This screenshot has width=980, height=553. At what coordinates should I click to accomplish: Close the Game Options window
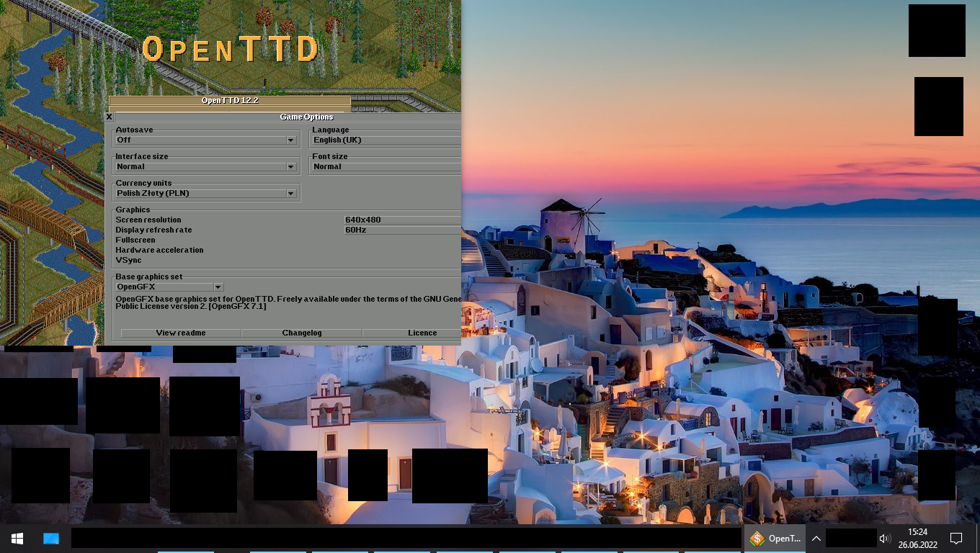coord(110,117)
